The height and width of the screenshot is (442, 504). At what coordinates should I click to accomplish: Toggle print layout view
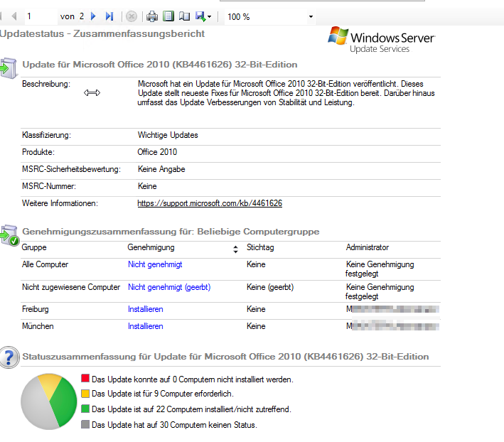click(168, 16)
